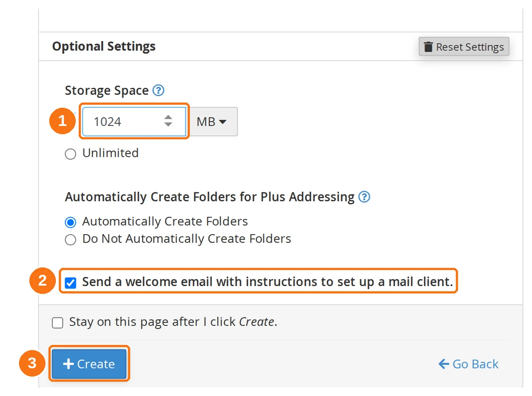Click the Go Back link
The height and width of the screenshot is (396, 532).
point(469,364)
